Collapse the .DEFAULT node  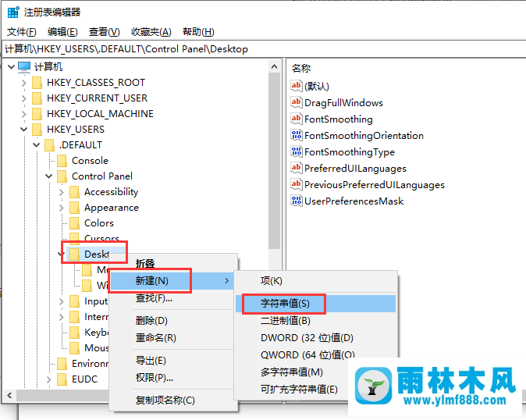click(x=36, y=145)
